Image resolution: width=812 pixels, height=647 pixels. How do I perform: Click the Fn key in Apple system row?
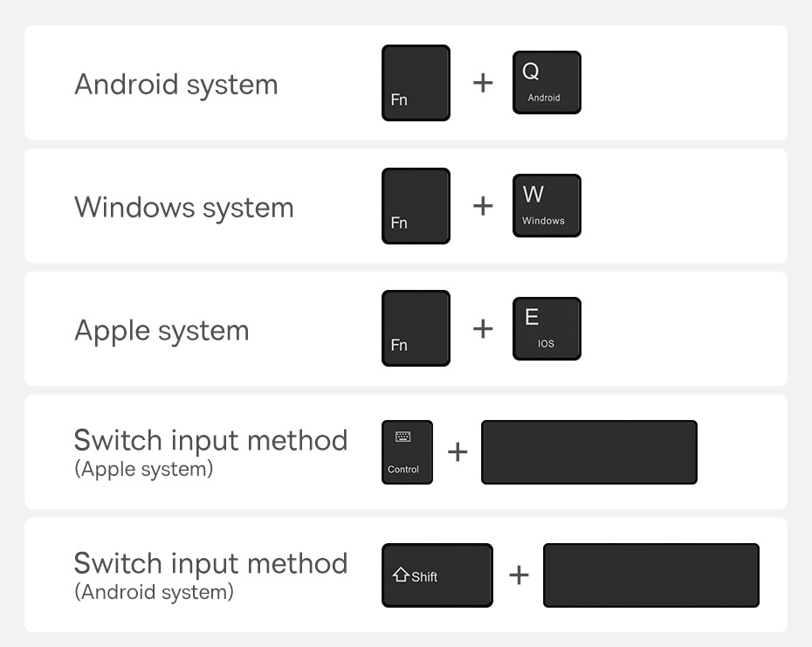click(416, 328)
